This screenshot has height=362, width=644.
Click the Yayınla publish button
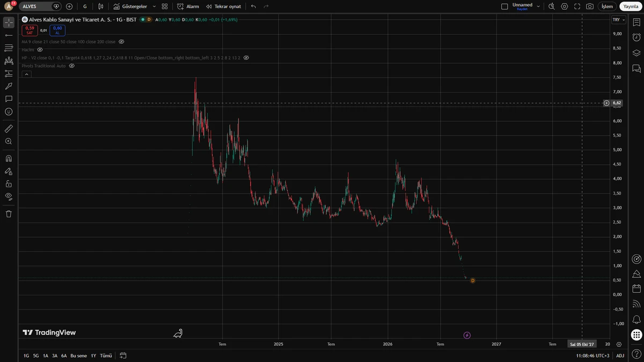click(x=631, y=6)
